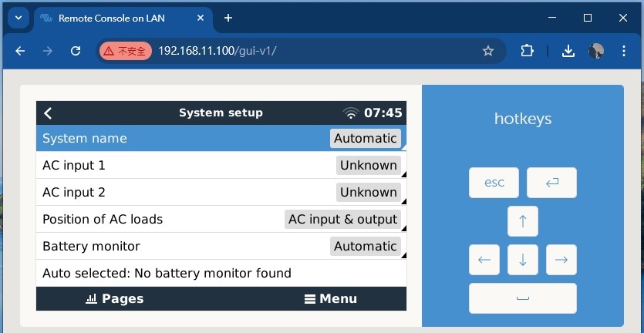Open the Pages tab in bottom bar

(x=114, y=299)
